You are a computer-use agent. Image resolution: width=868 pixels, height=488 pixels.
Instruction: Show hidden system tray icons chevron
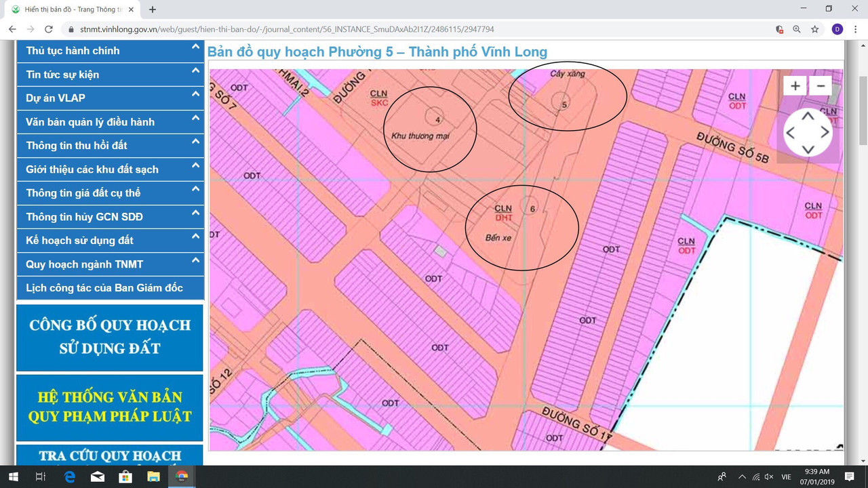click(742, 476)
